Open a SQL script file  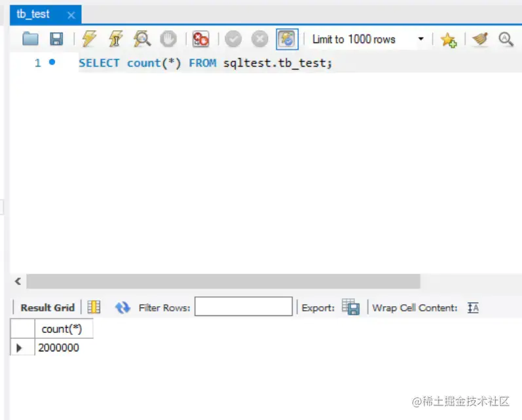30,39
